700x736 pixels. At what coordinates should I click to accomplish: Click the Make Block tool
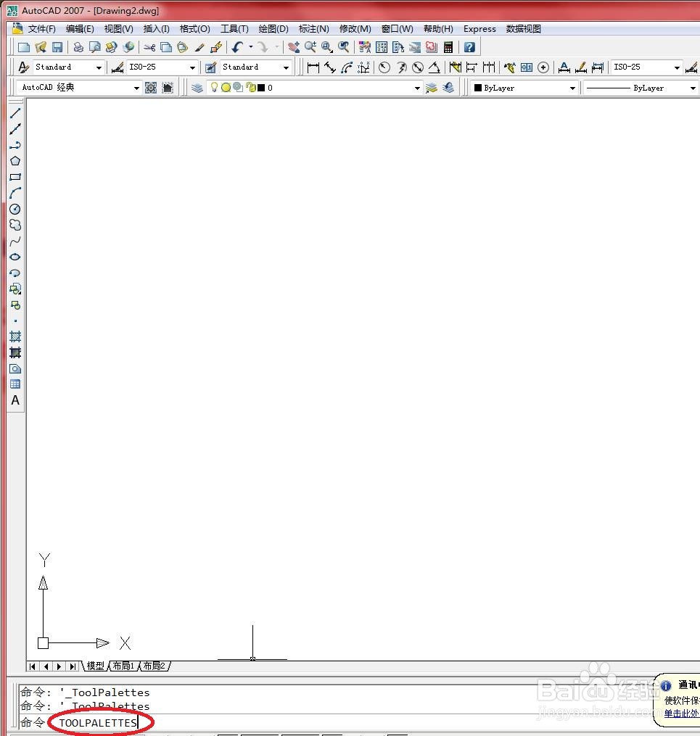click(x=15, y=305)
